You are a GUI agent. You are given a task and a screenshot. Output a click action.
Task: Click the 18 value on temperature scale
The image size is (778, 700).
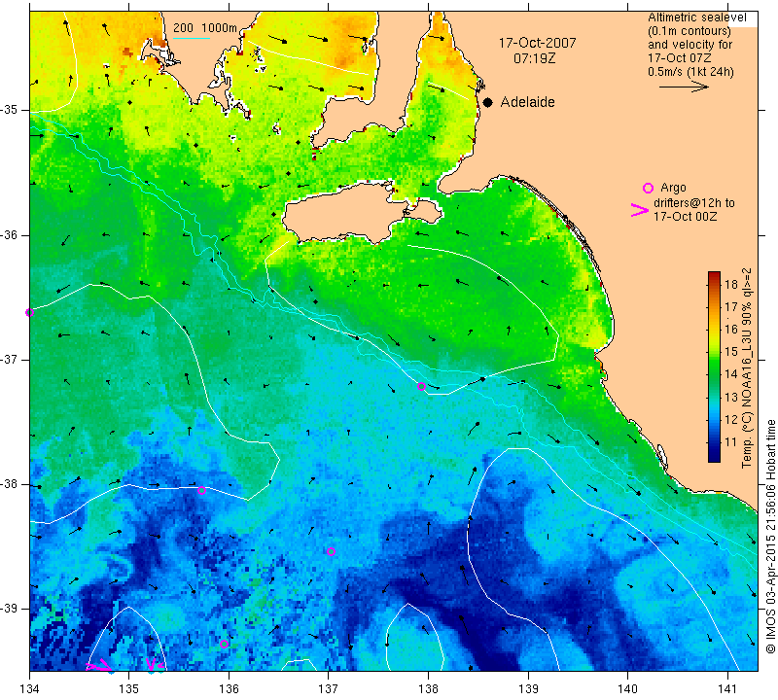tap(731, 284)
